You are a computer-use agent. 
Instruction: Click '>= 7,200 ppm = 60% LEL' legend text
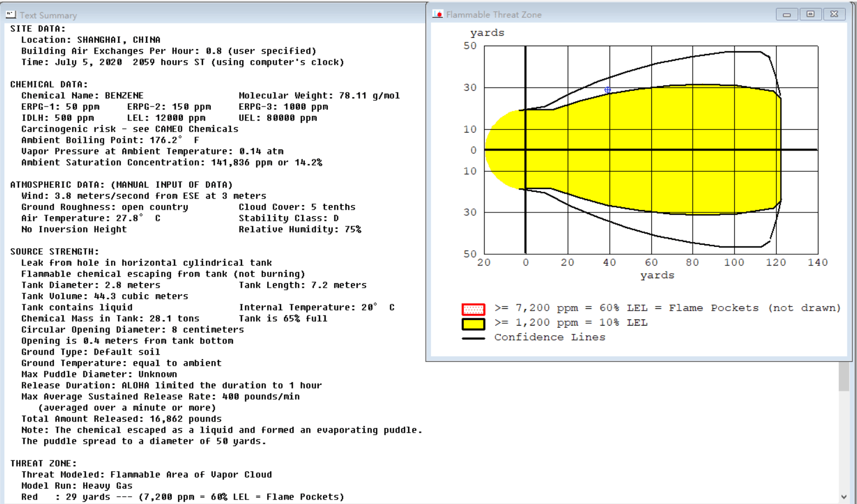tap(667, 308)
